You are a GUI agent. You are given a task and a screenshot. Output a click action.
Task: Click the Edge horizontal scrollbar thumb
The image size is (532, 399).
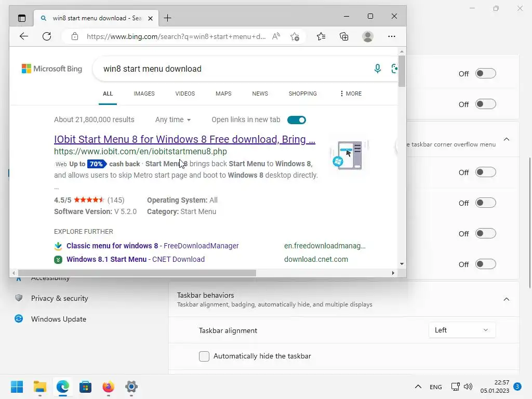(137, 273)
